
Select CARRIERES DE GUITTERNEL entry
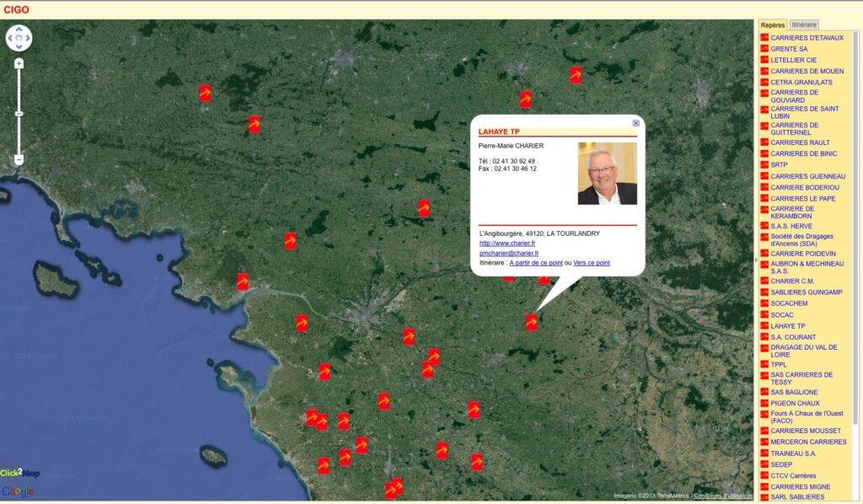[794, 129]
